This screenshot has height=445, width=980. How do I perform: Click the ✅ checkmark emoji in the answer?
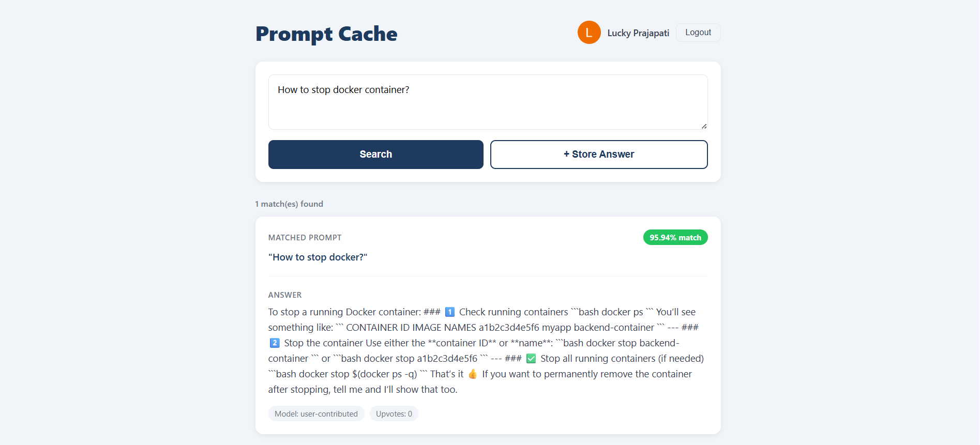(531, 358)
